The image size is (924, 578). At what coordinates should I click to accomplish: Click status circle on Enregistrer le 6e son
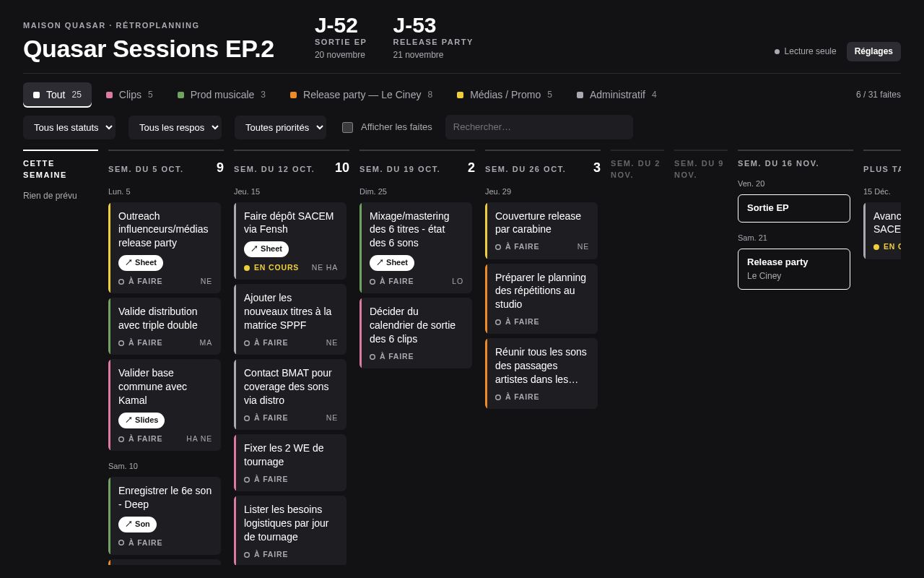point(121,543)
